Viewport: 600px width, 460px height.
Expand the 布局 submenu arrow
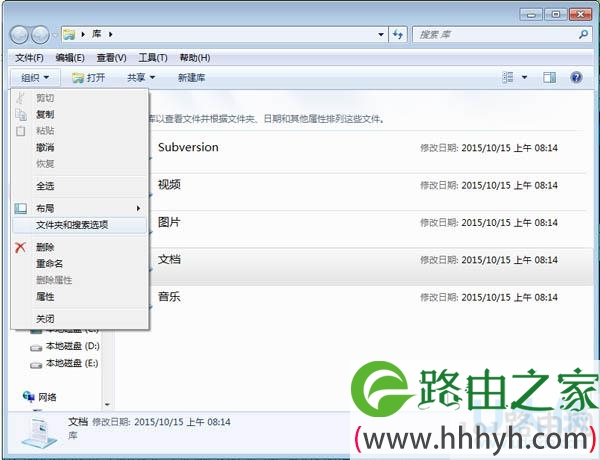(139, 209)
